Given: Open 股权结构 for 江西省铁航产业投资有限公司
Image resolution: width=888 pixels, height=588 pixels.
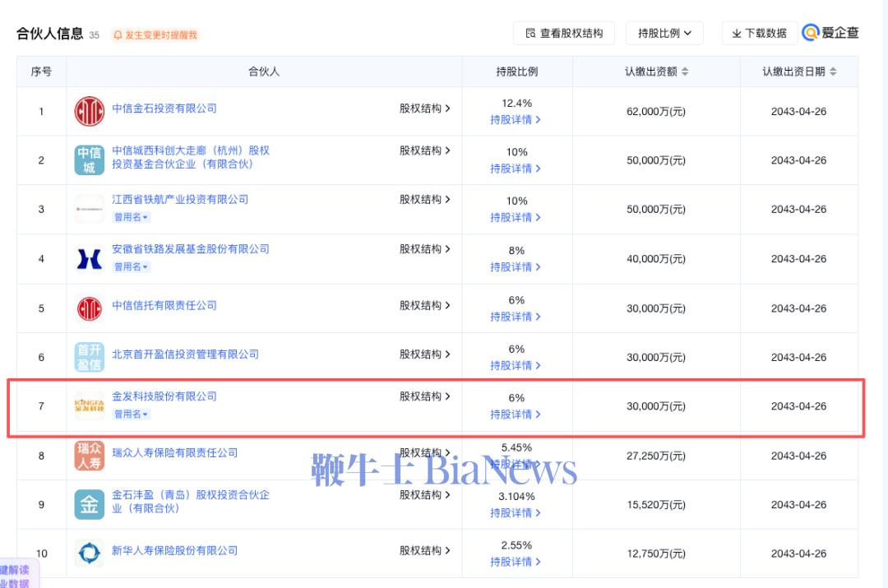Looking at the screenshot, I should pos(425,199).
